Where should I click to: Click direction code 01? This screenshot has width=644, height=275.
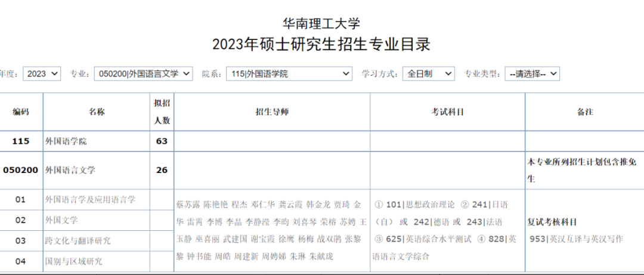(20, 200)
